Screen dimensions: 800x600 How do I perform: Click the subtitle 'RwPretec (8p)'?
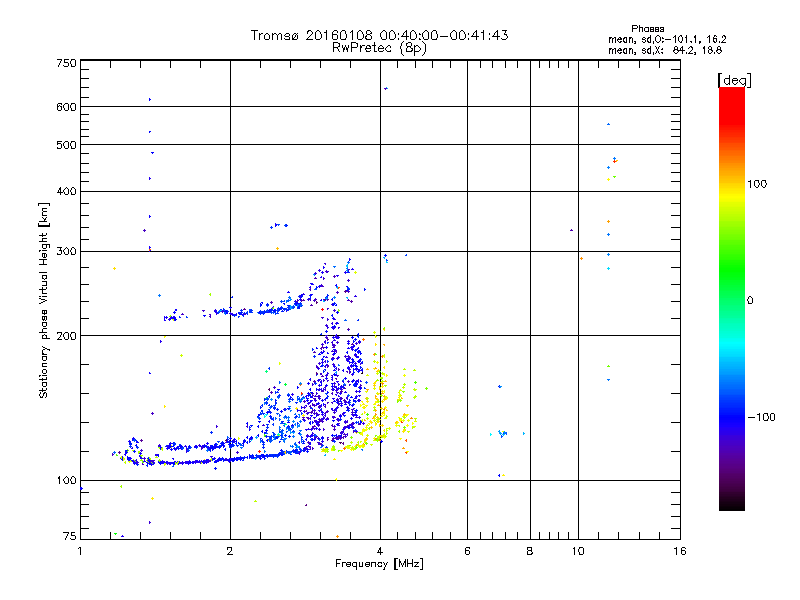pyautogui.click(x=379, y=48)
